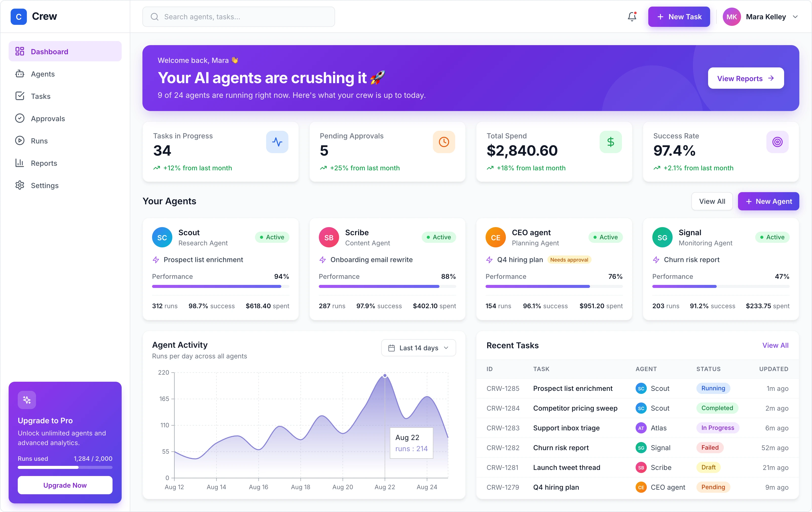Click the Mara Kelley MK avatar
The height and width of the screenshot is (512, 812).
pos(731,17)
